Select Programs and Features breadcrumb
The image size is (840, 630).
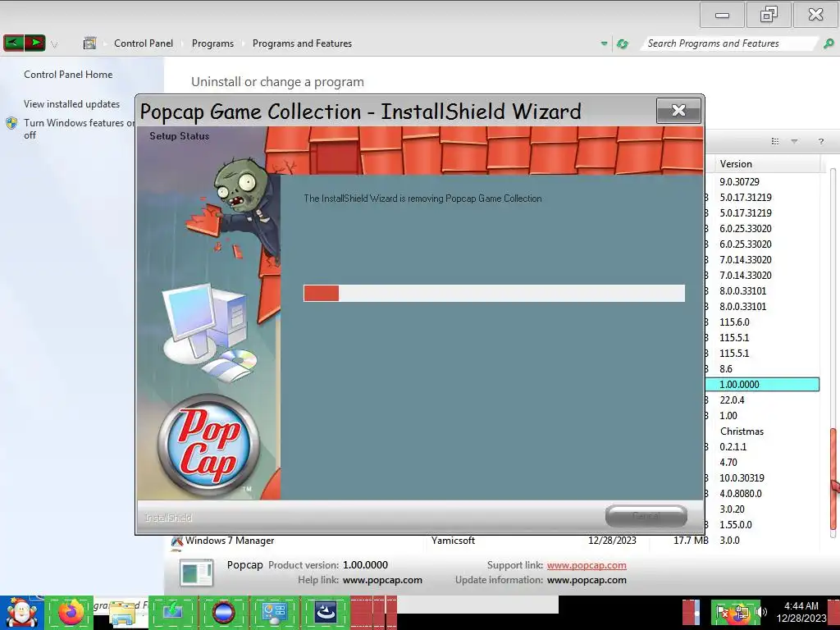click(302, 43)
